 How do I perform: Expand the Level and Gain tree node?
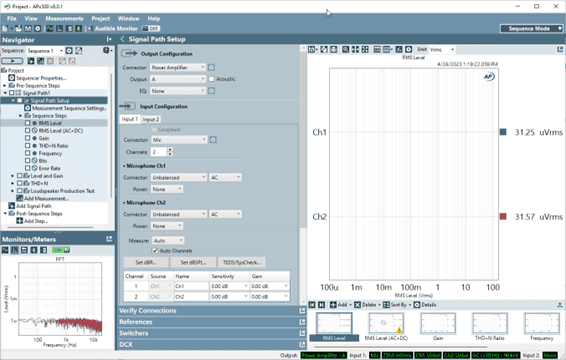click(x=13, y=176)
